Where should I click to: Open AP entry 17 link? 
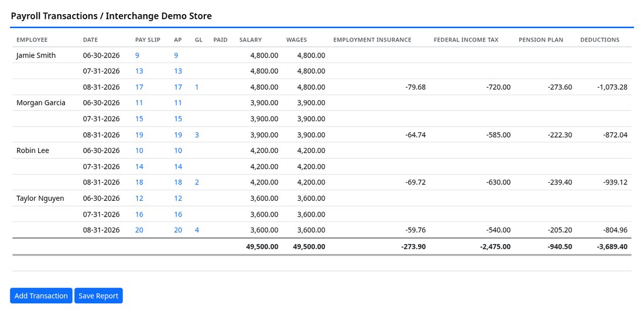[178, 87]
